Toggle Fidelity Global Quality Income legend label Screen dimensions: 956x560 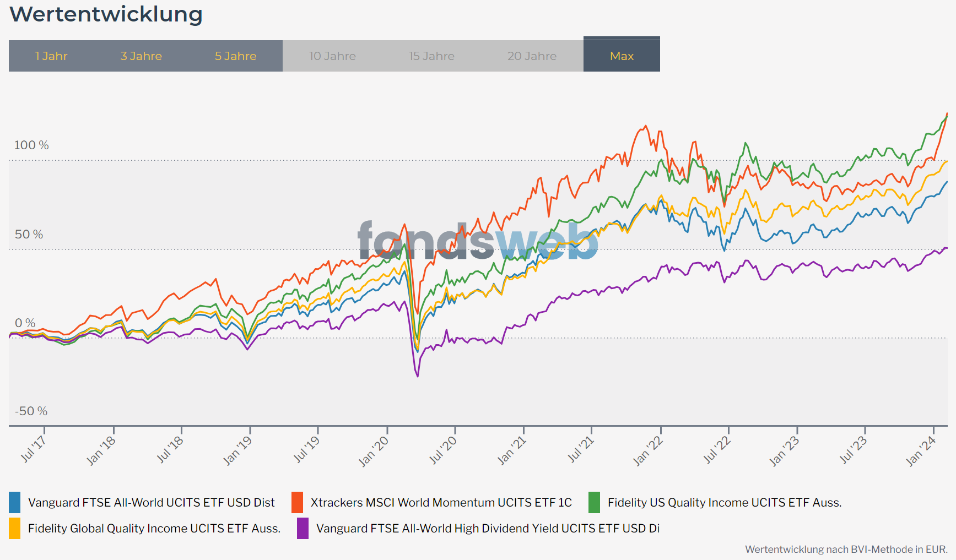154,528
